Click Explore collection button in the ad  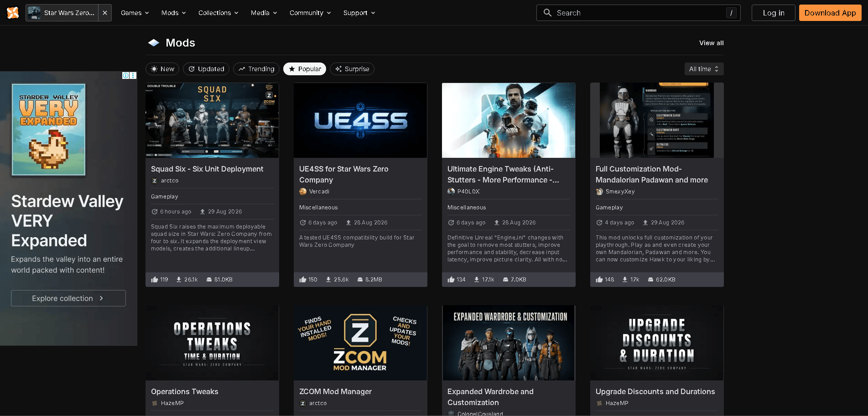tap(68, 298)
